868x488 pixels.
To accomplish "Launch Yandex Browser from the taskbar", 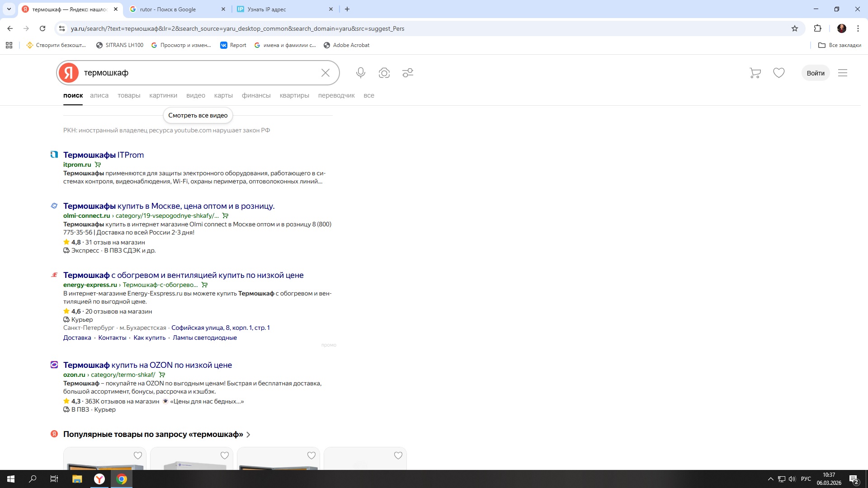I will click(x=99, y=479).
